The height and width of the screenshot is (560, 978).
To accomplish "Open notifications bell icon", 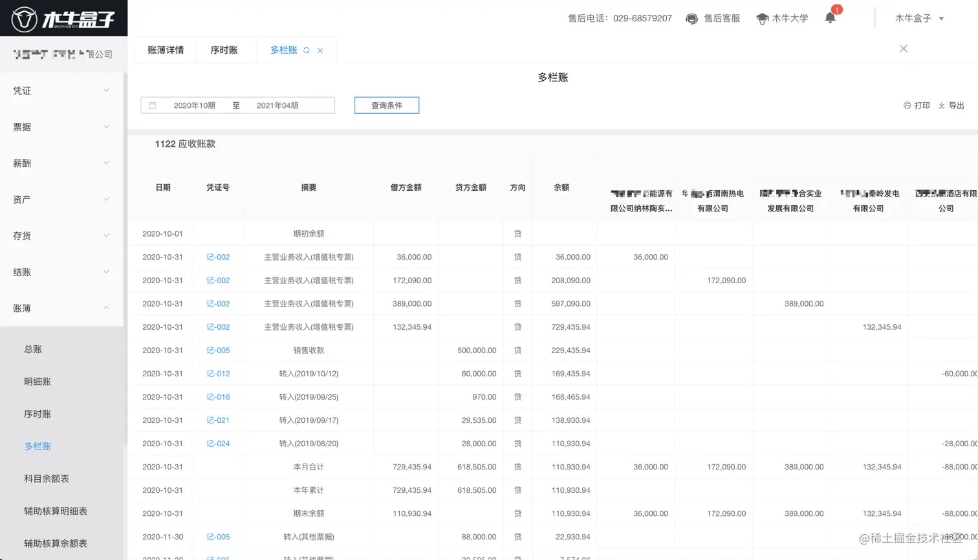I will point(831,18).
